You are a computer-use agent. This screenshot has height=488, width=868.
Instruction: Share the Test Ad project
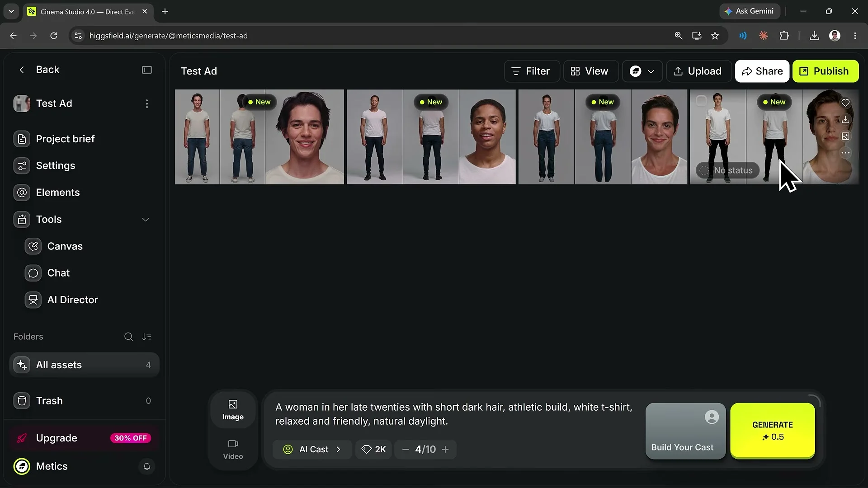[x=762, y=71]
